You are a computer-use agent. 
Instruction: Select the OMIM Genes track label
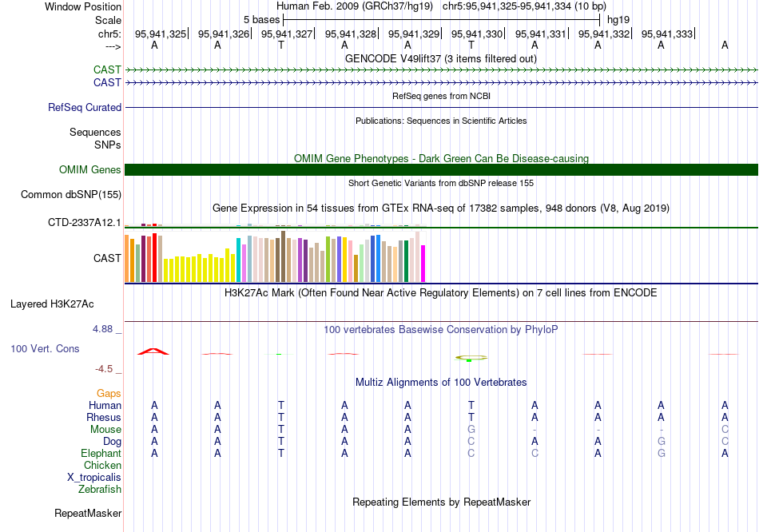89,170
